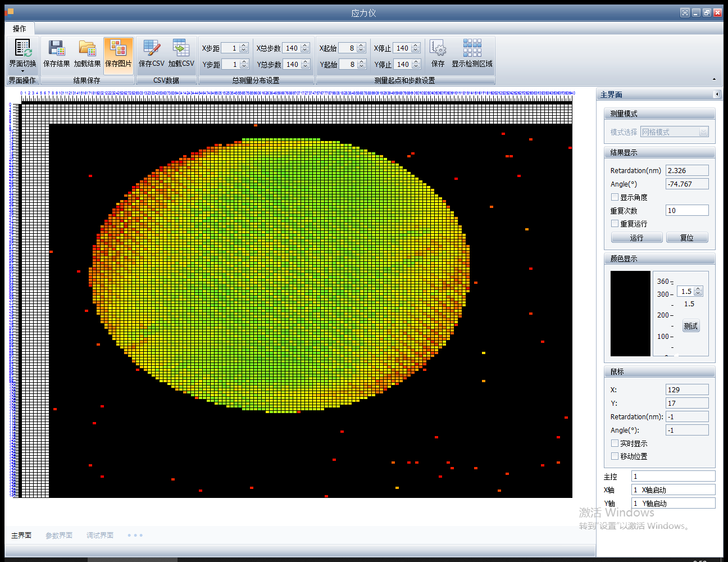Check the 实时显示 checkbox
The width and height of the screenshot is (728, 562).
pos(615,443)
